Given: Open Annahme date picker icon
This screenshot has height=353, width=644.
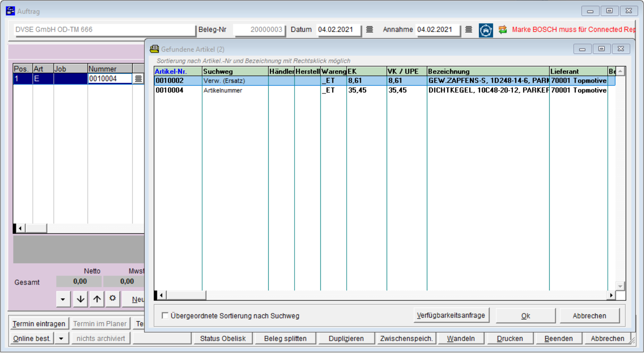Looking at the screenshot, I should coord(469,29).
